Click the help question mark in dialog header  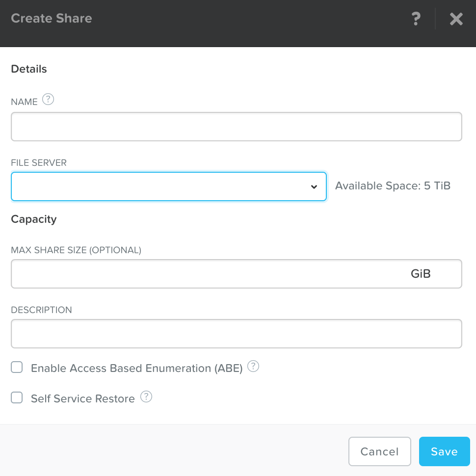[x=416, y=19]
